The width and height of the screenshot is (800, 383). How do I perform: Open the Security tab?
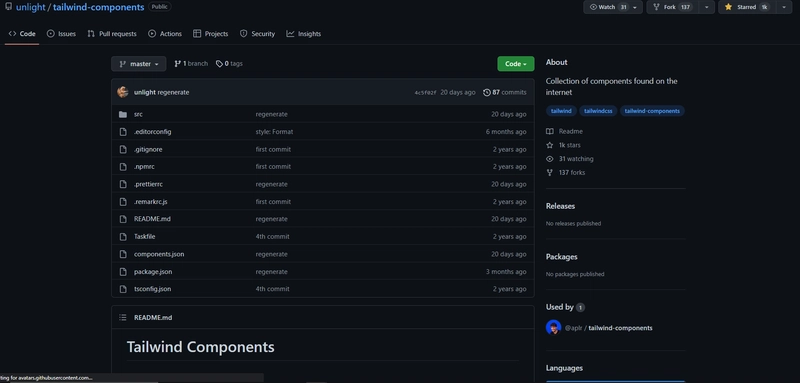pyautogui.click(x=257, y=34)
